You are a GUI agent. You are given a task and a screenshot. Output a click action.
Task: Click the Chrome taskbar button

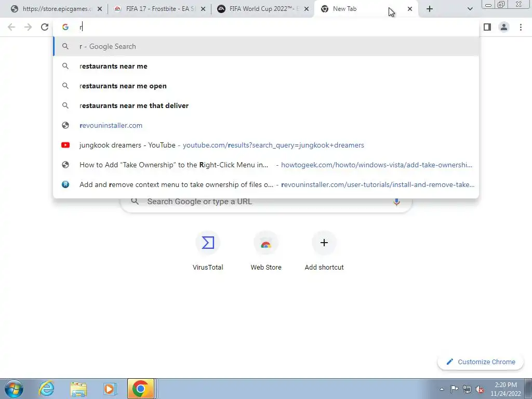[140, 389]
